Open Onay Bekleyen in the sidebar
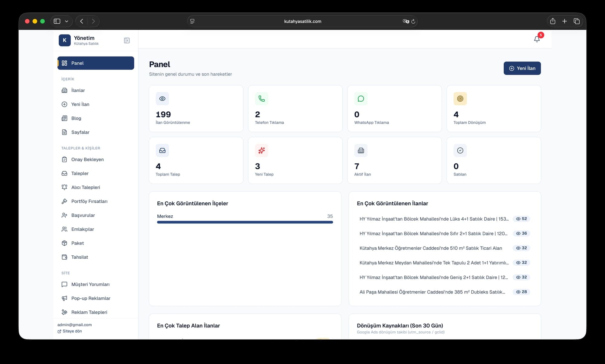 pyautogui.click(x=96, y=159)
